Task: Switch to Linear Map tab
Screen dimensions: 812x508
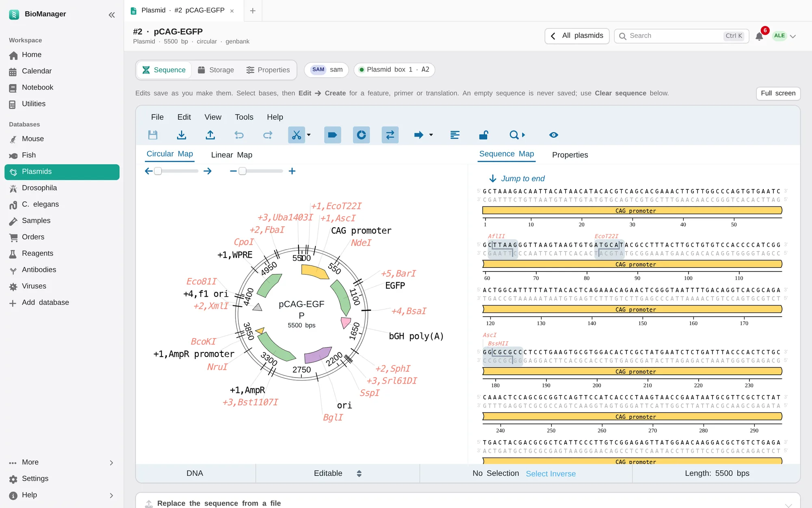Action: (231, 155)
